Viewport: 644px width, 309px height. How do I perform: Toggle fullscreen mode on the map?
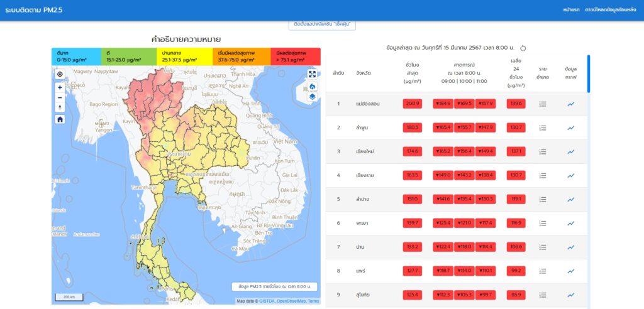(x=312, y=74)
